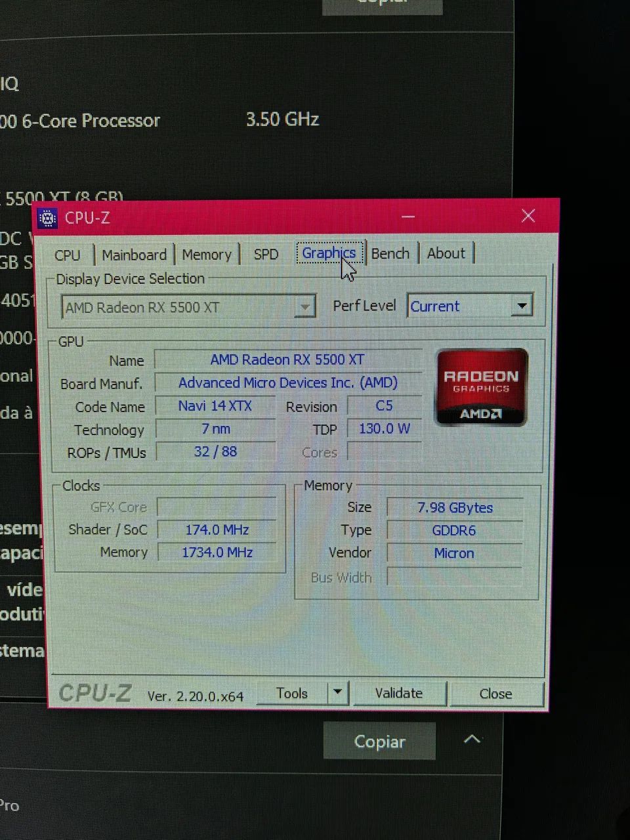Click the Shader / SoC clock 174.0 MHz
This screenshot has width=630, height=840.
coord(217,530)
